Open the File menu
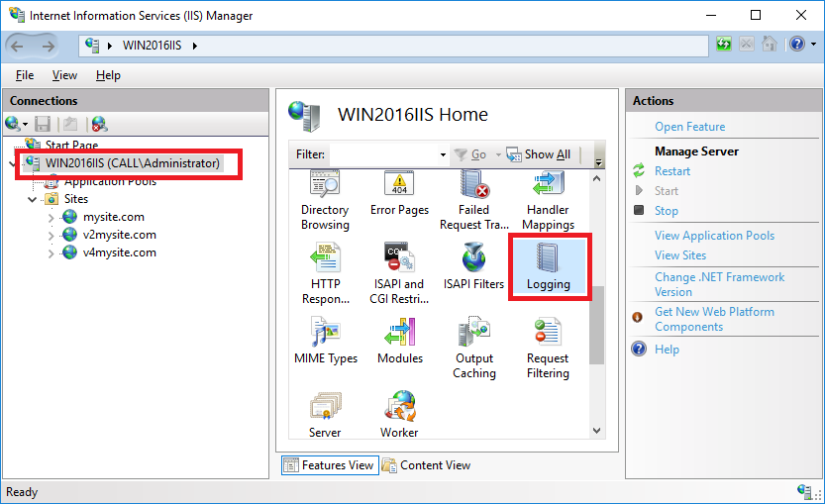The height and width of the screenshot is (504, 825). [x=25, y=75]
